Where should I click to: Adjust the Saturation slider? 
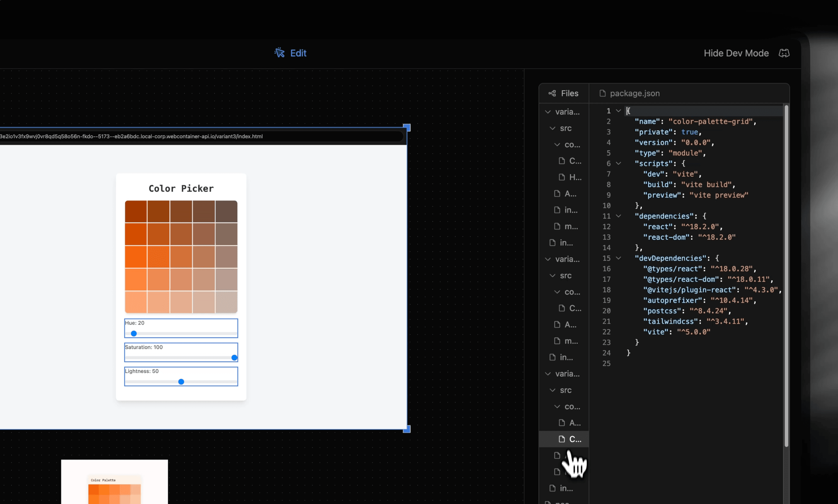point(181,358)
